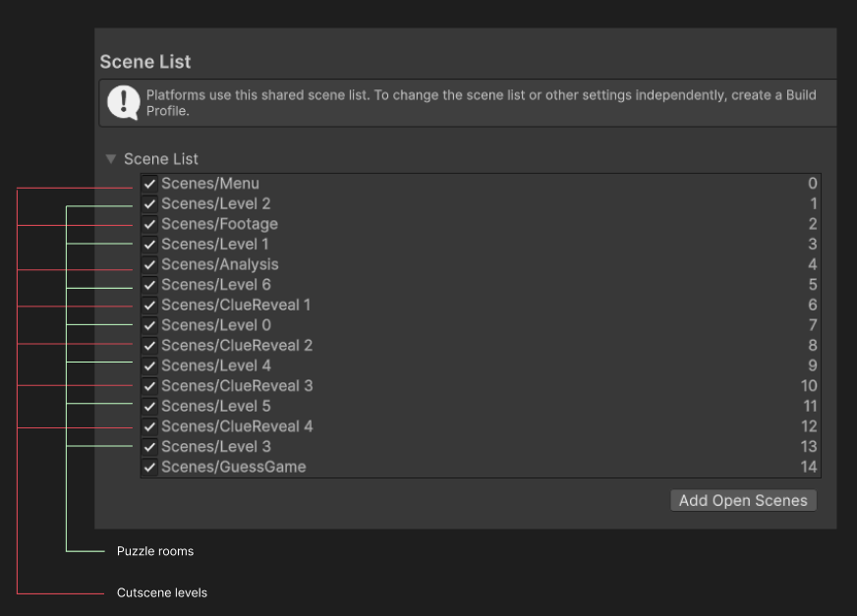
Task: Uncheck Scenes/Level 1 scene checkbox
Action: pos(149,245)
